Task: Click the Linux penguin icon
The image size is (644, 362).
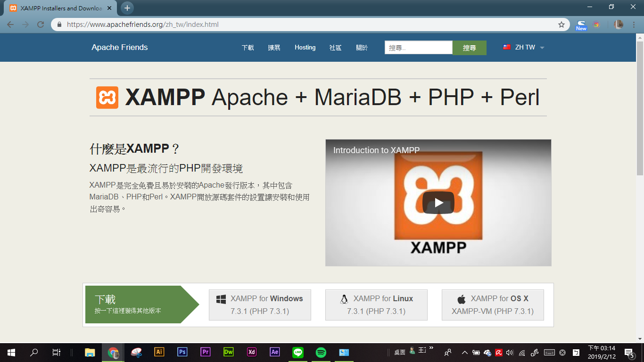Action: tap(344, 299)
